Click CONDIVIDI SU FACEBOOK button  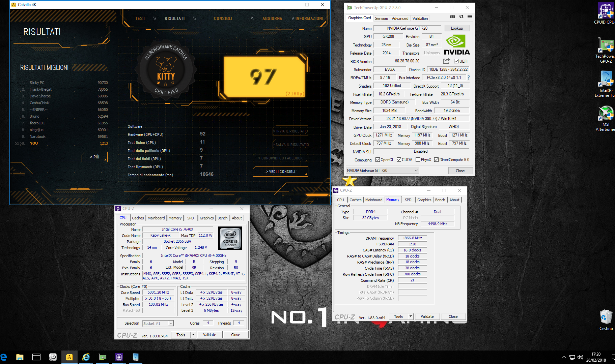click(x=280, y=158)
